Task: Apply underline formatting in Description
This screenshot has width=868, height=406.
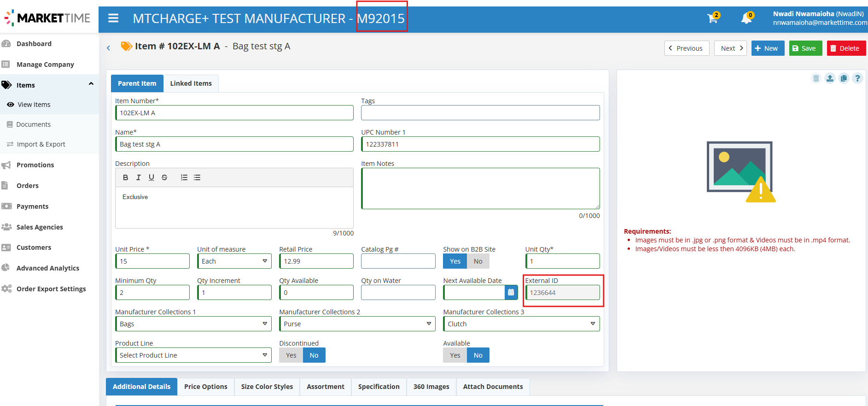Action: point(151,177)
